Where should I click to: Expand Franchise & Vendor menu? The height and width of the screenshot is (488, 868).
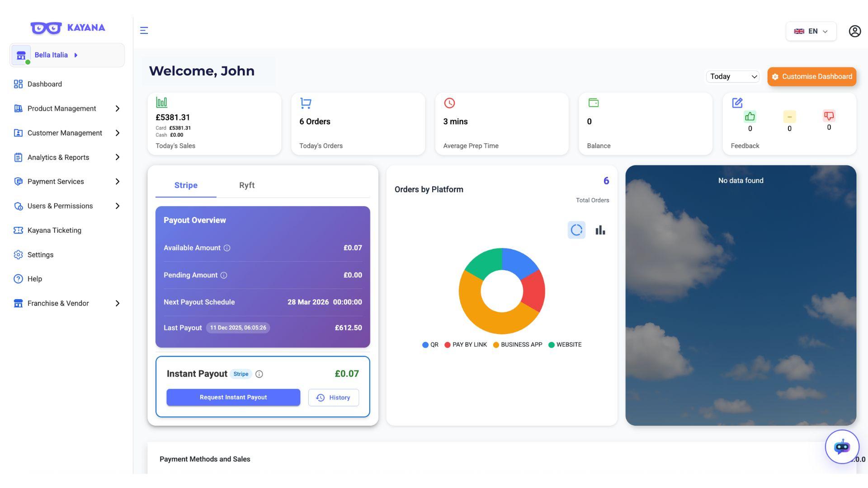tap(67, 303)
